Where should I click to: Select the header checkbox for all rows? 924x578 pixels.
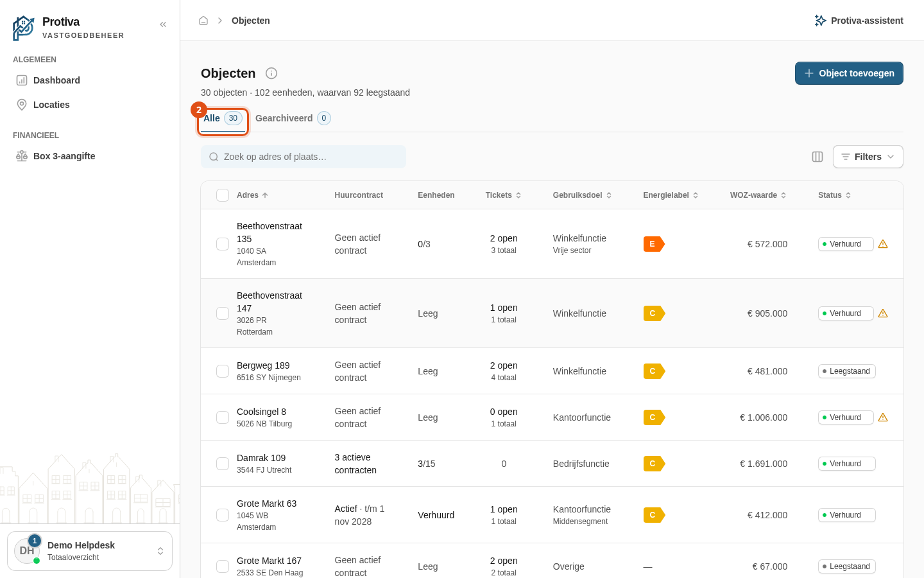tap(223, 195)
